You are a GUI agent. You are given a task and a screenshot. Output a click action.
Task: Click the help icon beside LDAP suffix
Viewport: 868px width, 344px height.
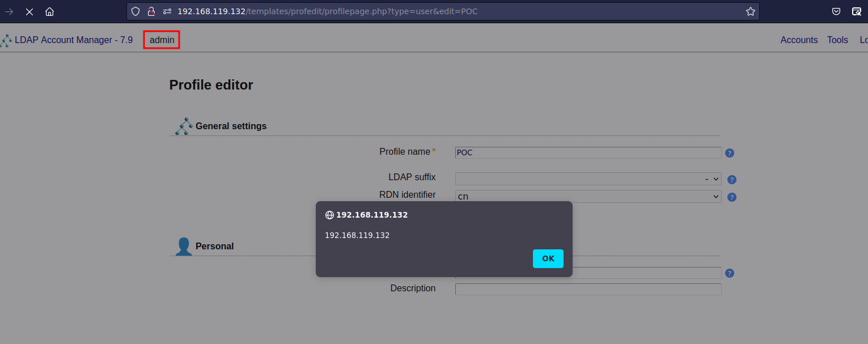click(x=731, y=179)
